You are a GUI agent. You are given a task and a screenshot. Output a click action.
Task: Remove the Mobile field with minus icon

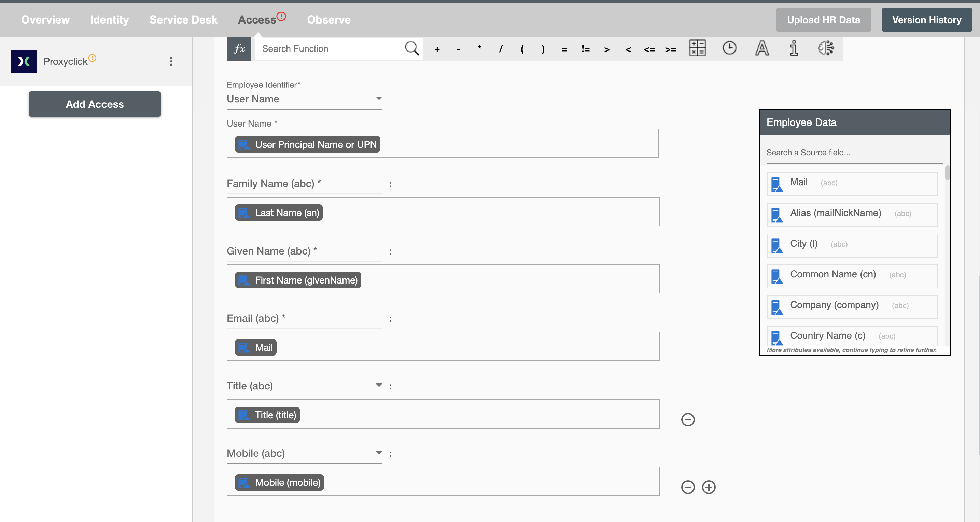pyautogui.click(x=688, y=487)
